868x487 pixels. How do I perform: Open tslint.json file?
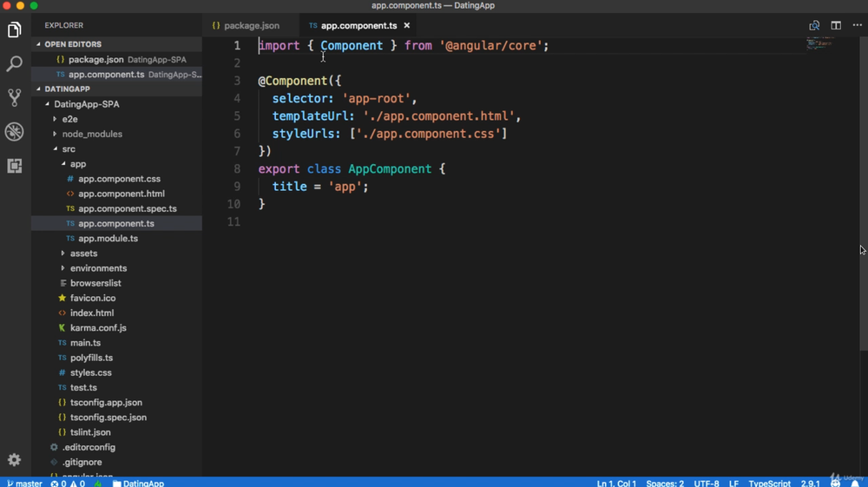tap(90, 433)
